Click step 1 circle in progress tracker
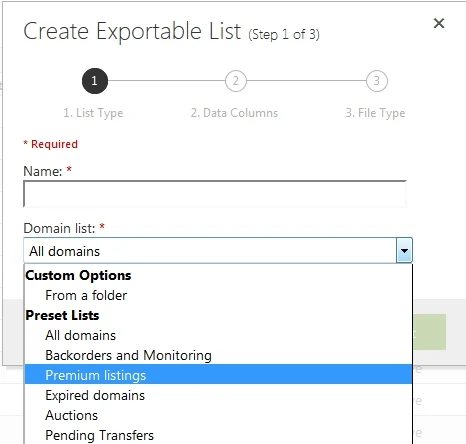Viewport: 466px width, 444px height. tap(95, 81)
